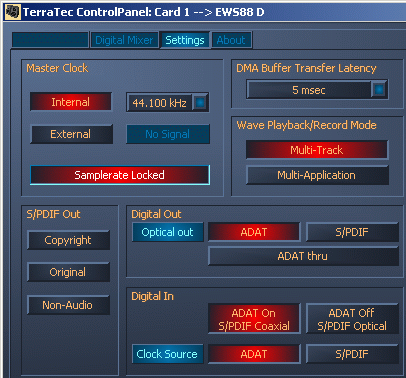
Task: Open the About tab
Action: (x=231, y=40)
